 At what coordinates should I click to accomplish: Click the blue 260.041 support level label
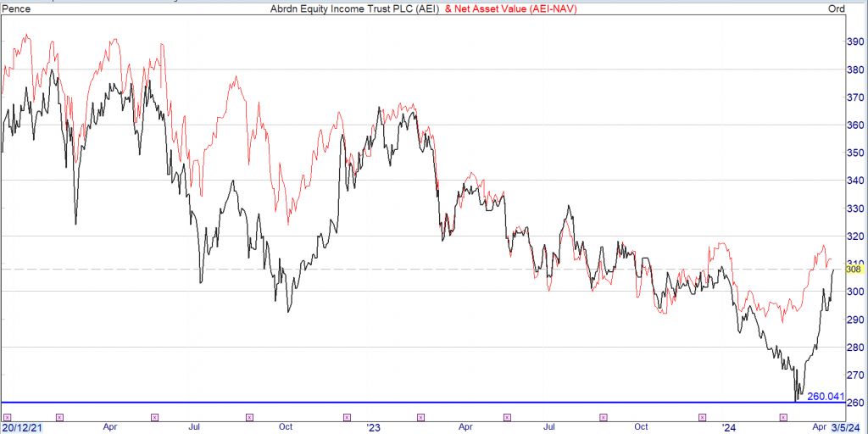click(x=826, y=397)
